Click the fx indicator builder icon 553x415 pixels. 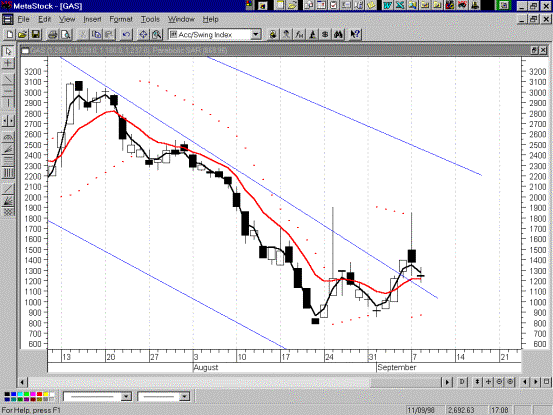(299, 35)
